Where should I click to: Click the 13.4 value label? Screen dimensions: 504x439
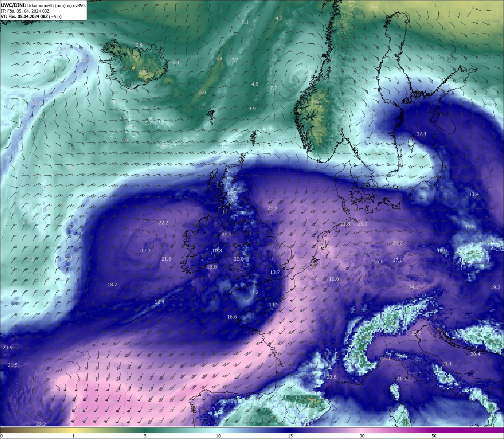474,194
